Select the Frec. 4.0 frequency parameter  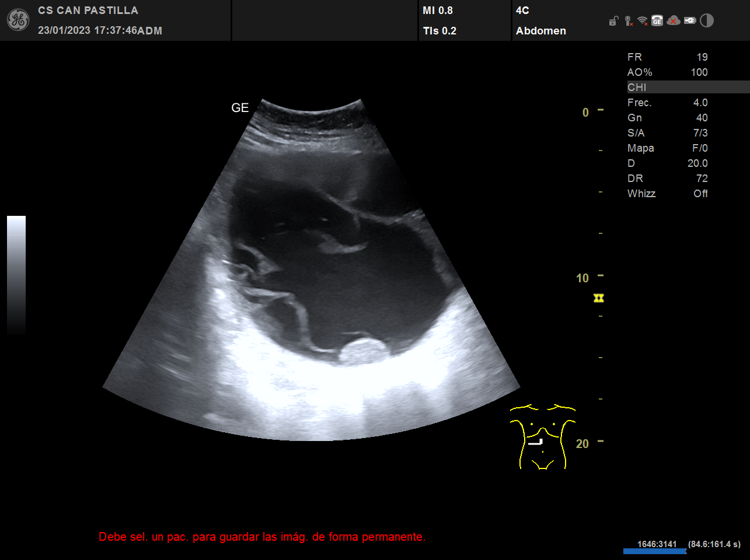667,103
